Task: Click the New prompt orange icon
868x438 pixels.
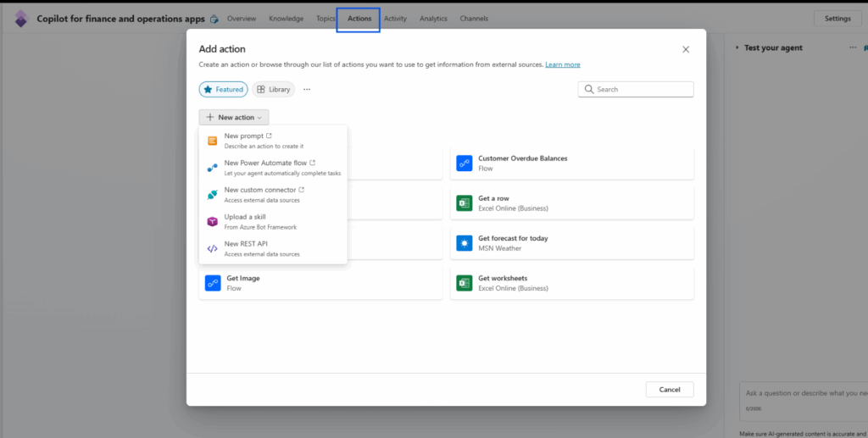Action: click(x=213, y=141)
